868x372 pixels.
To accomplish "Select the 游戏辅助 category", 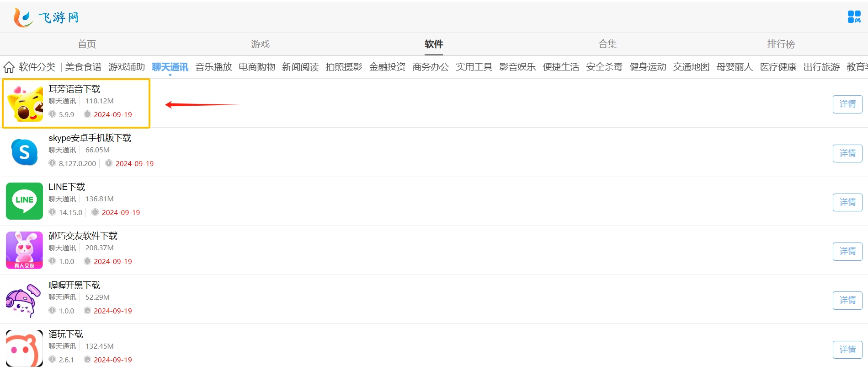I will pos(127,67).
